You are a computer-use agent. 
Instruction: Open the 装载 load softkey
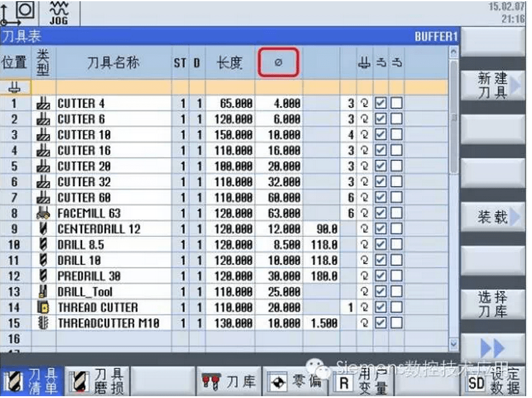(x=493, y=217)
